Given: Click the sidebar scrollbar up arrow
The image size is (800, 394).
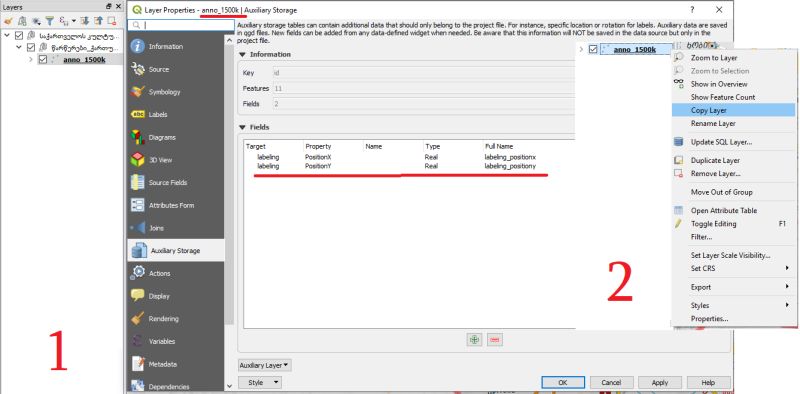Looking at the screenshot, I should click(229, 39).
